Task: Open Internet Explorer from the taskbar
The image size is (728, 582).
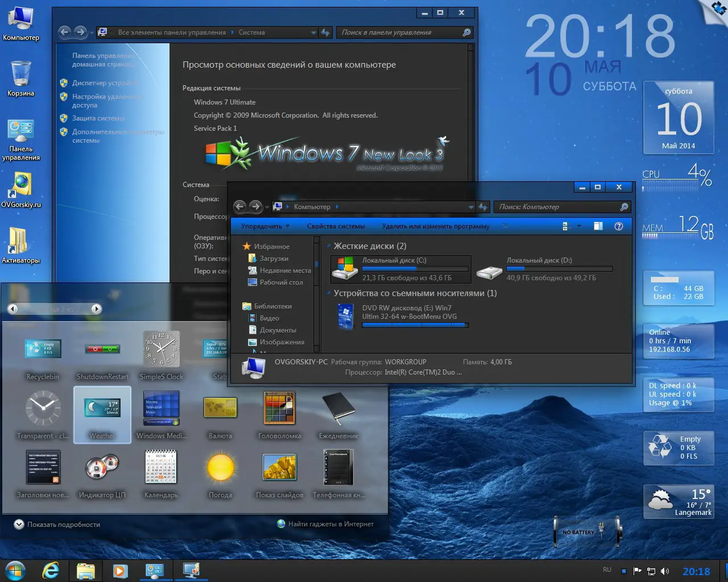Action: [x=51, y=570]
